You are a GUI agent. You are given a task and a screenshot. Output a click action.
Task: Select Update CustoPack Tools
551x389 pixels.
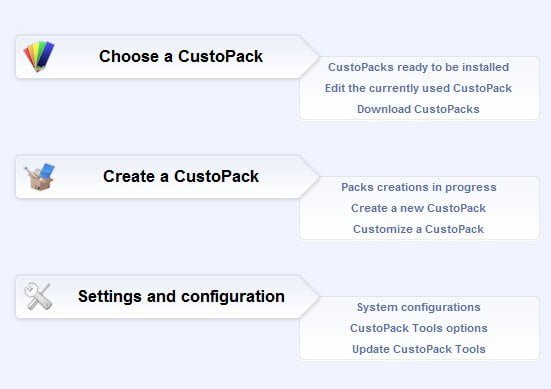pyautogui.click(x=419, y=349)
